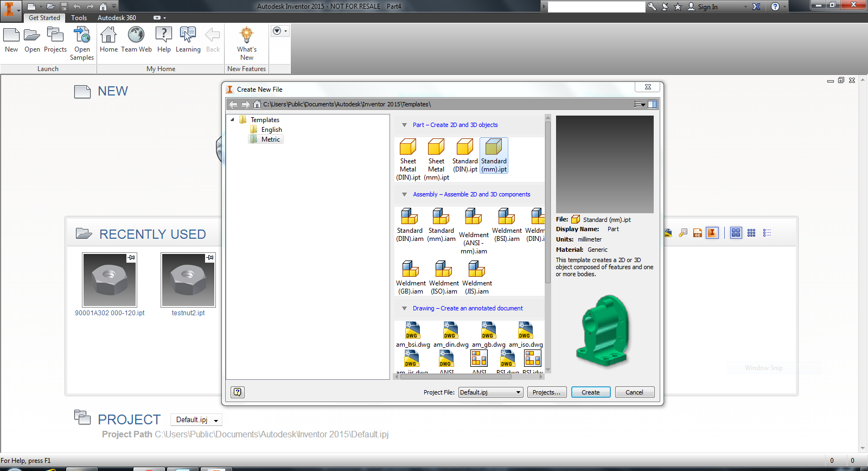Toggle list view in Recently Used

click(767, 233)
